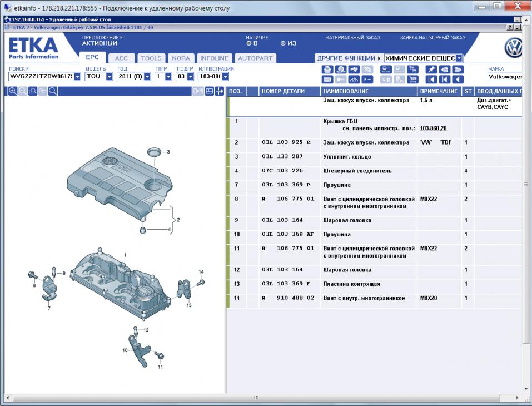Click the printer icon in the toolbar
The width and height of the screenshot is (532, 406).
pyautogui.click(x=327, y=70)
